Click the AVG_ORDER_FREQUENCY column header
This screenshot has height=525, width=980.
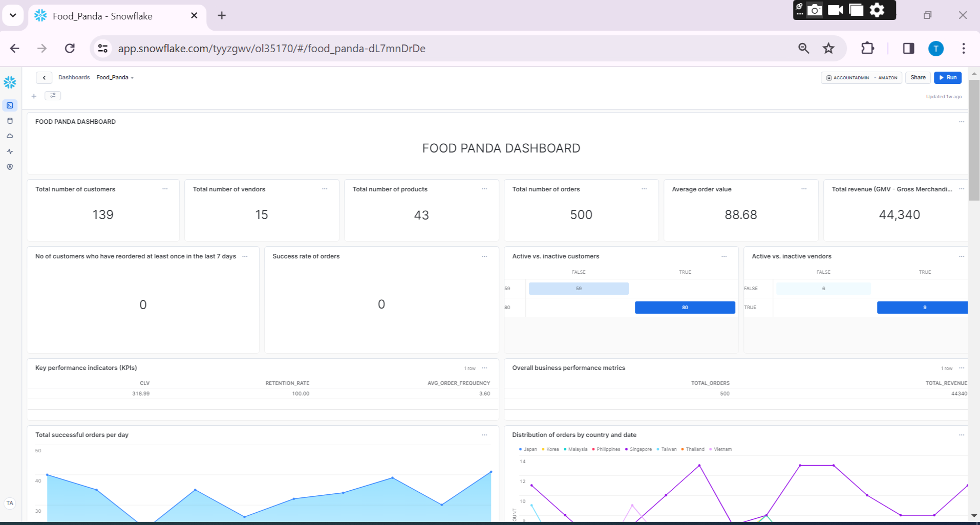tap(459, 383)
